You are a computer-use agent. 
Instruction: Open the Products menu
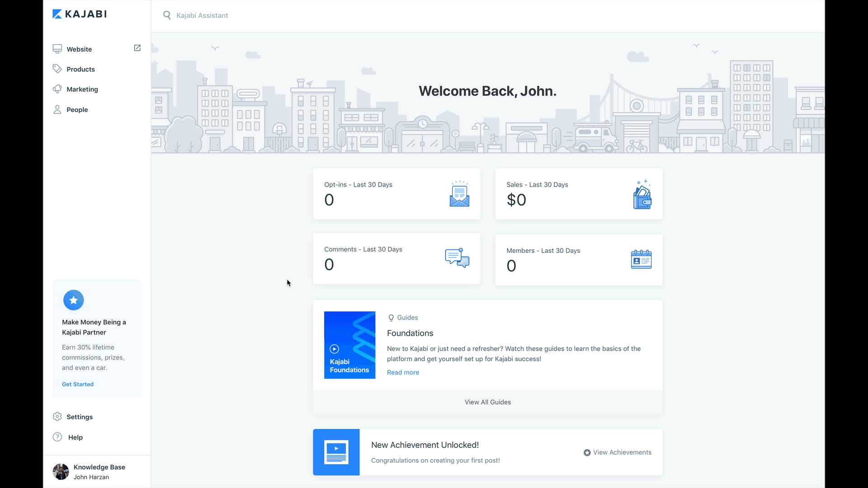point(80,69)
